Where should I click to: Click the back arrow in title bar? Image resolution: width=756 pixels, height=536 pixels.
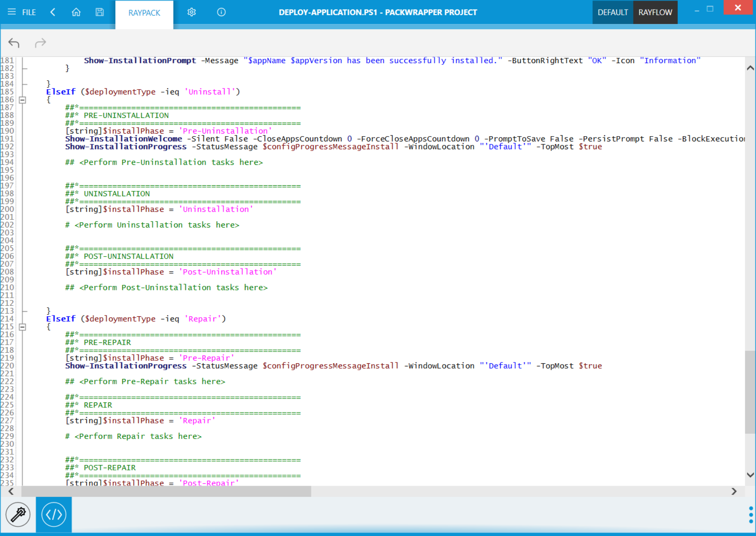click(53, 12)
